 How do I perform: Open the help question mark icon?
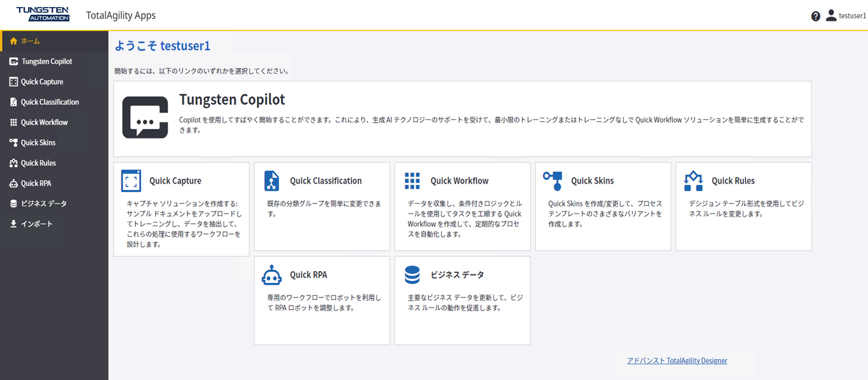coord(816,15)
